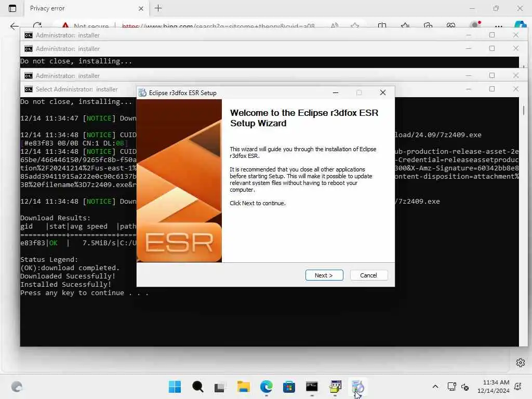Click 'Download Results:' console line
This screenshot has width=532, height=399.
(55, 218)
